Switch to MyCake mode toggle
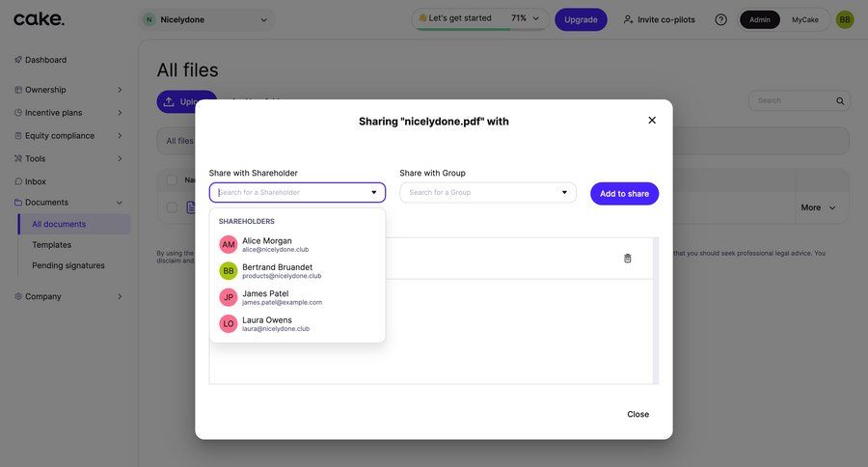 click(x=805, y=19)
